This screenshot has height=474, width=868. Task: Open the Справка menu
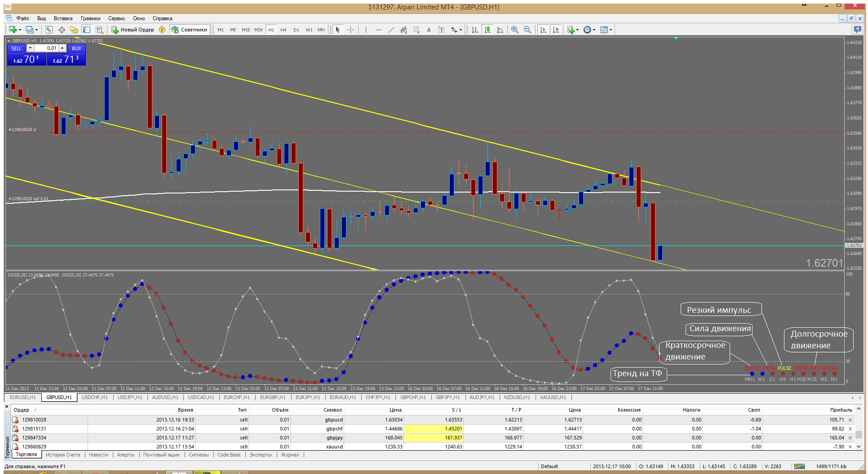click(x=162, y=18)
